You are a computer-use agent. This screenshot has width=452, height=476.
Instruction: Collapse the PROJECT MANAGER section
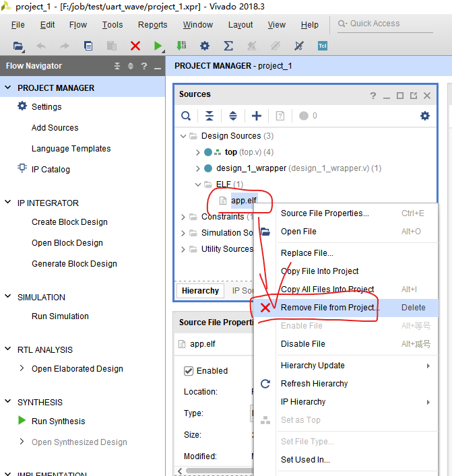click(x=8, y=88)
